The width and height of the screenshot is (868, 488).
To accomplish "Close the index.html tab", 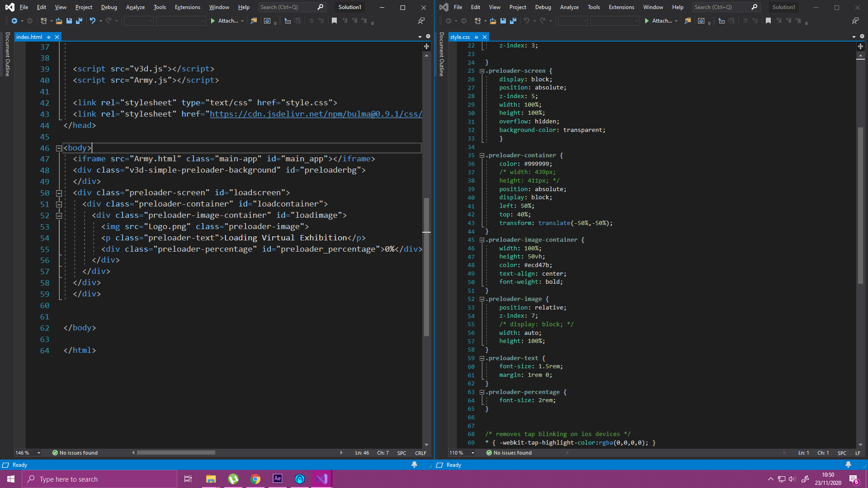I will (x=57, y=37).
